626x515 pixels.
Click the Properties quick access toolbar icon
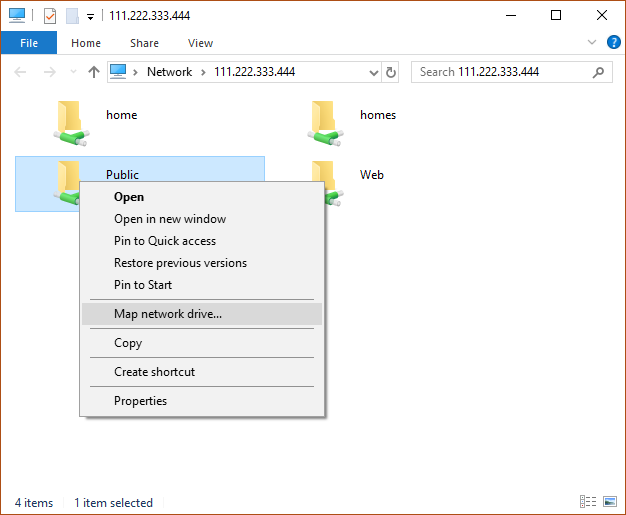tap(50, 16)
